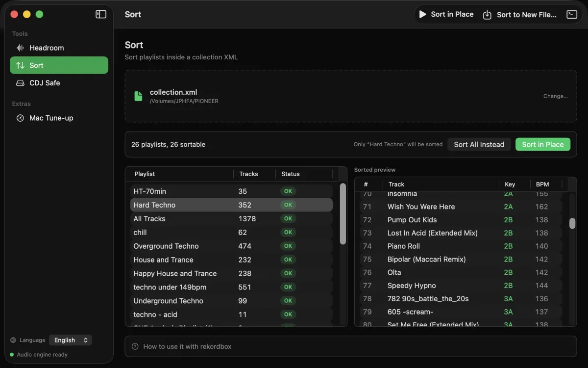This screenshot has width=588, height=368.
Task: Click the Wish You Were Here track
Action: (x=421, y=207)
